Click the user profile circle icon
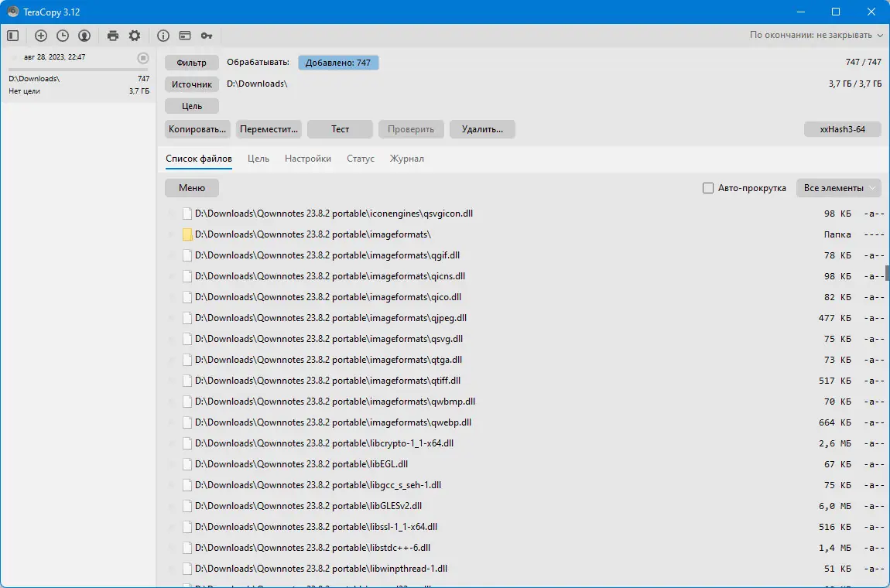This screenshot has width=890, height=588. coord(84,36)
